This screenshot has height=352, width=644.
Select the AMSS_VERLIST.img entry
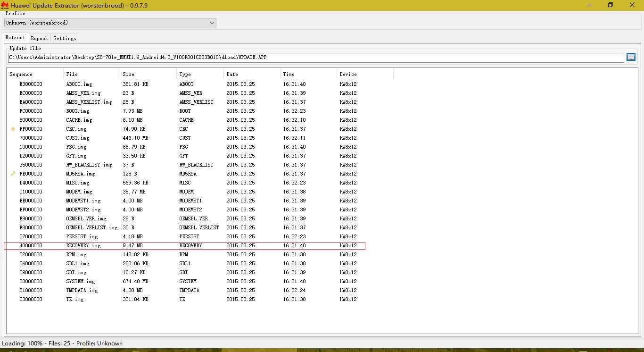point(89,102)
